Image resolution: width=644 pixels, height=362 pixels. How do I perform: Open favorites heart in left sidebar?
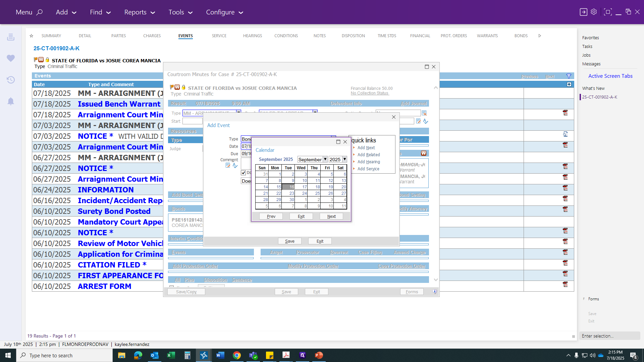(11, 58)
